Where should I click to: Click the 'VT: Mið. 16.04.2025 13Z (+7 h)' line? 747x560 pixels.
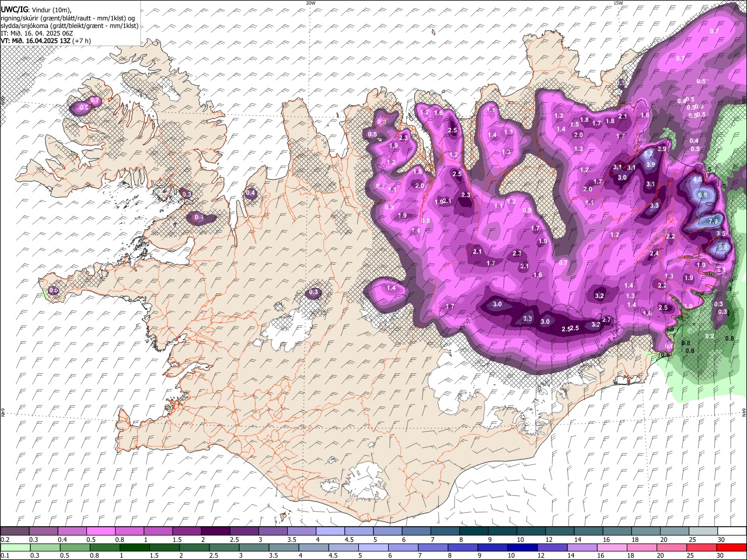[x=46, y=41]
